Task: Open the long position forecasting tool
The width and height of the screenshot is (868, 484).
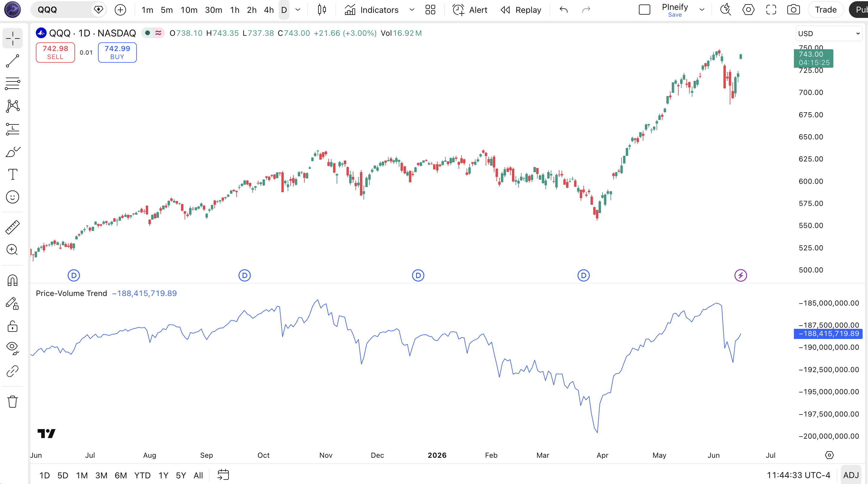Action: [x=13, y=129]
